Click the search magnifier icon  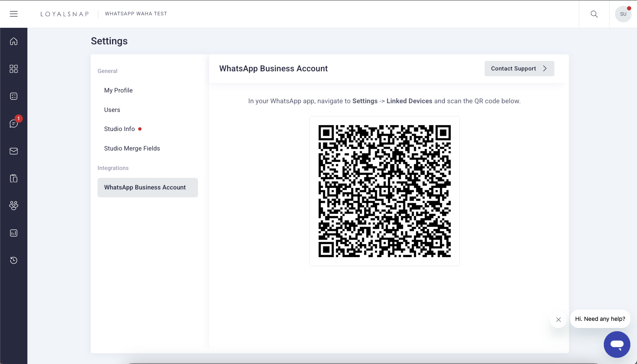point(594,14)
